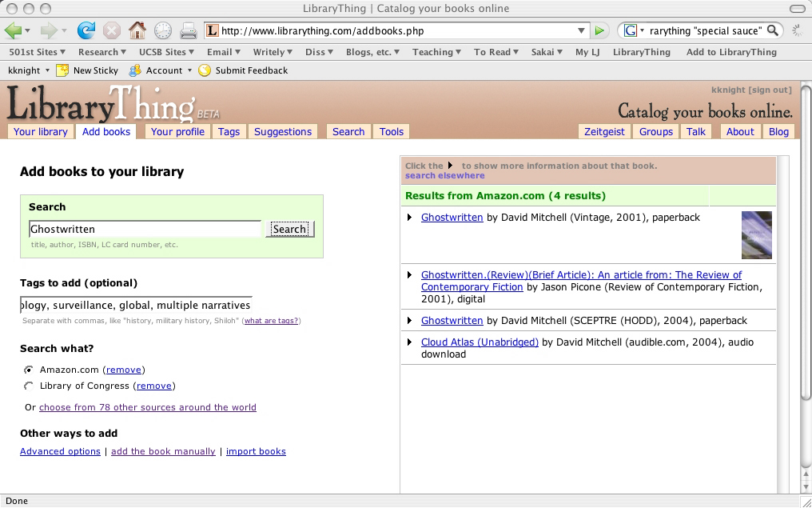Open the Home page icon
This screenshot has height=508, width=812.
[137, 31]
